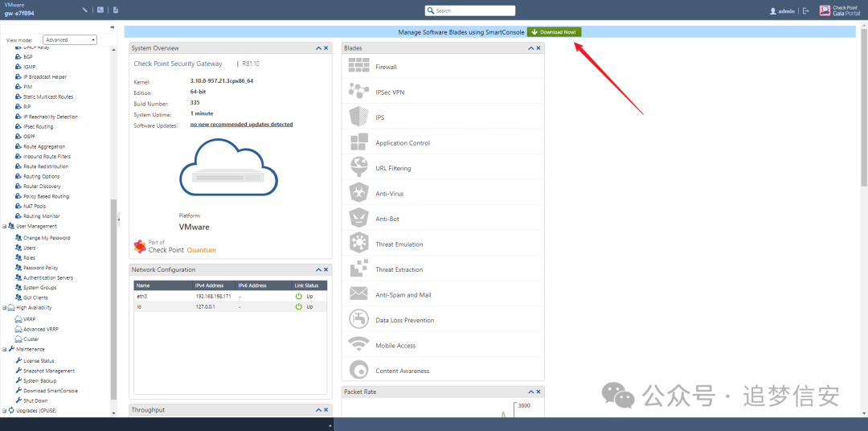This screenshot has height=431, width=868.
Task: Open the OSPF routing tree item
Action: [x=30, y=137]
